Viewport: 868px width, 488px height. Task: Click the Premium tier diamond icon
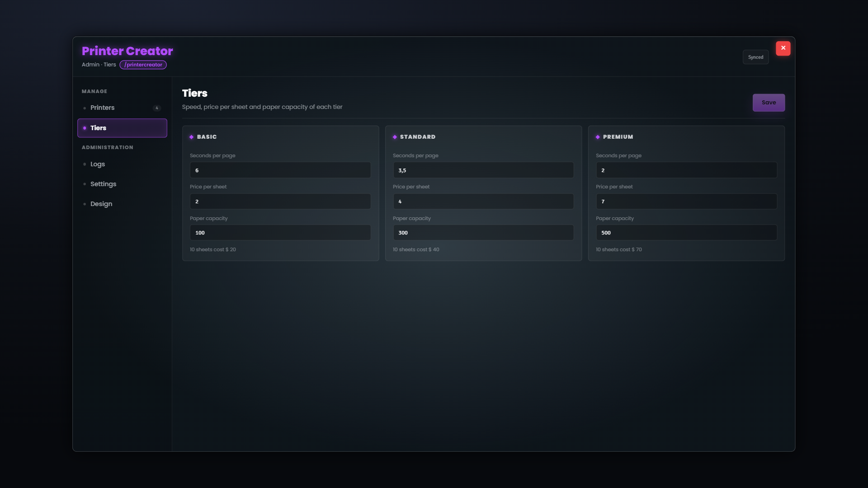pos(598,137)
